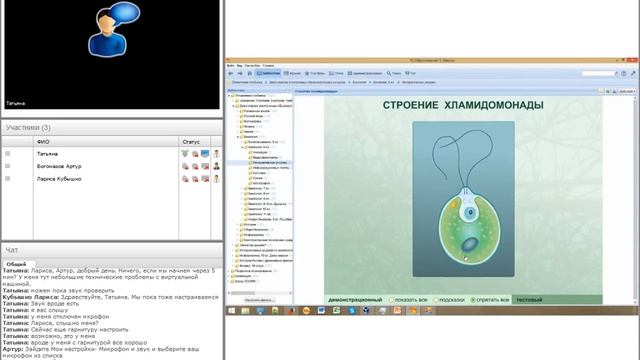Click the Windows Start button on the taskbar
The image size is (640, 360).
point(232,311)
